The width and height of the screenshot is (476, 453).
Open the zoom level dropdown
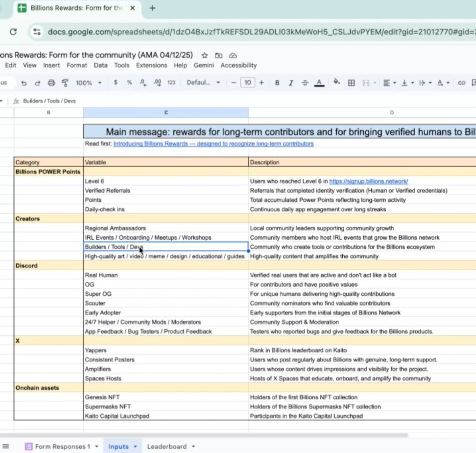88,83
